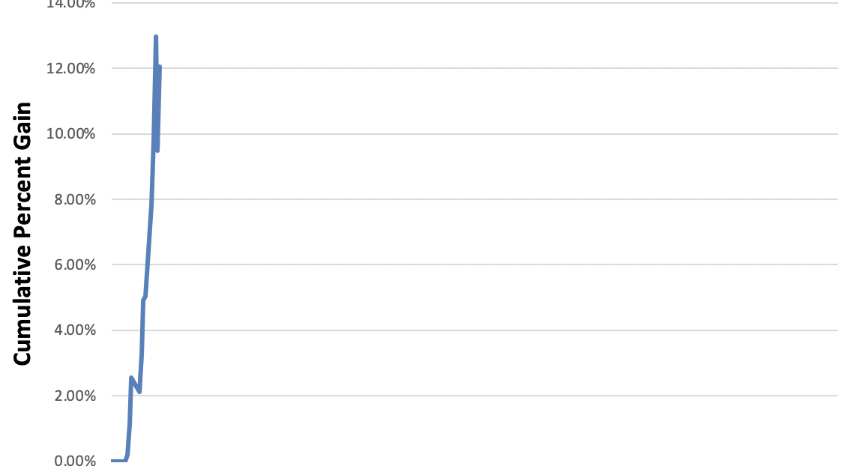Screen dimensions: 868x472
Task: Select the flat start of the blue line
Action: tap(118, 460)
